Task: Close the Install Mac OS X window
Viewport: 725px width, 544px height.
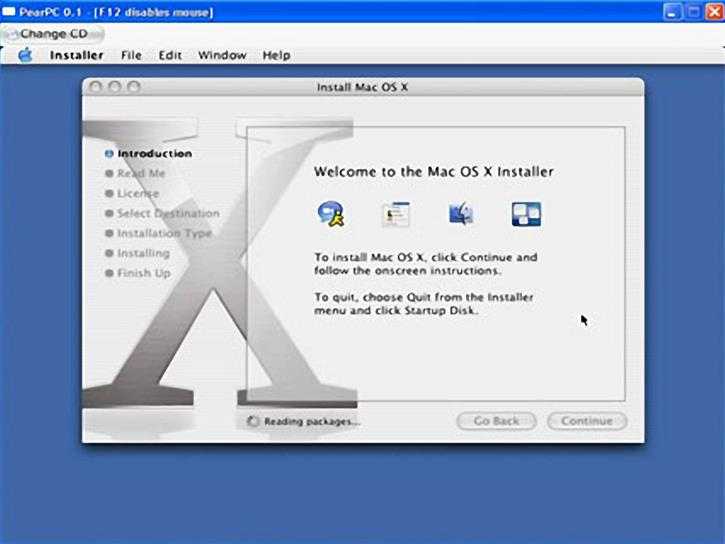Action: coord(96,87)
